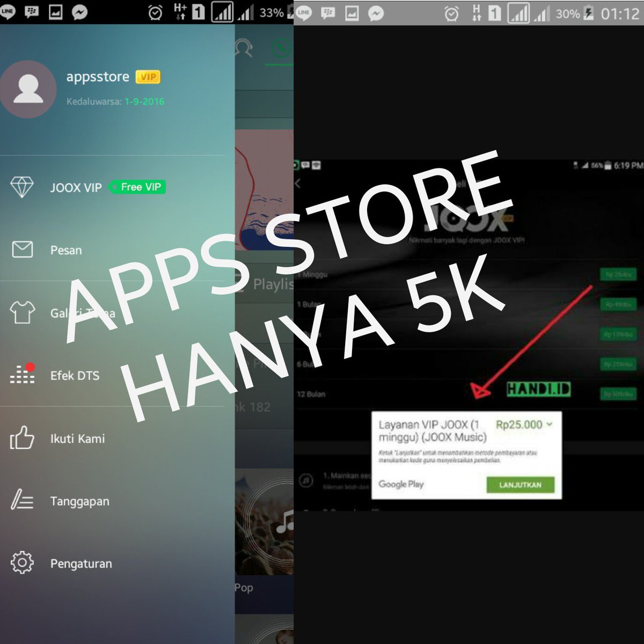Tap the Efek DTS equalizer icon
644x644 pixels.
click(22, 374)
